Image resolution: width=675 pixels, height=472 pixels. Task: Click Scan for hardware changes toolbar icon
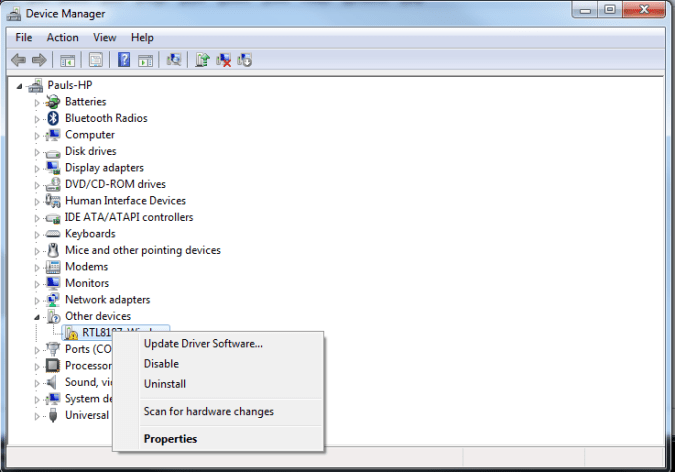click(174, 60)
